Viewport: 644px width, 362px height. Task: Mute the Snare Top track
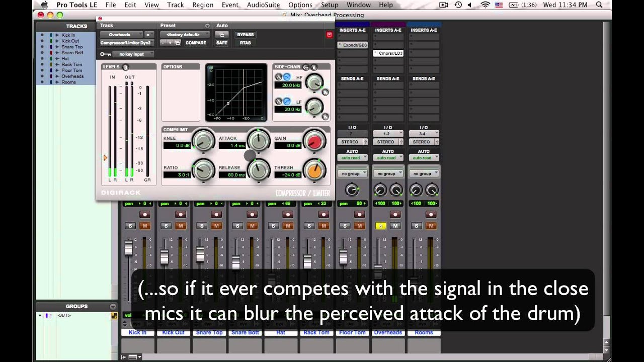(x=216, y=226)
